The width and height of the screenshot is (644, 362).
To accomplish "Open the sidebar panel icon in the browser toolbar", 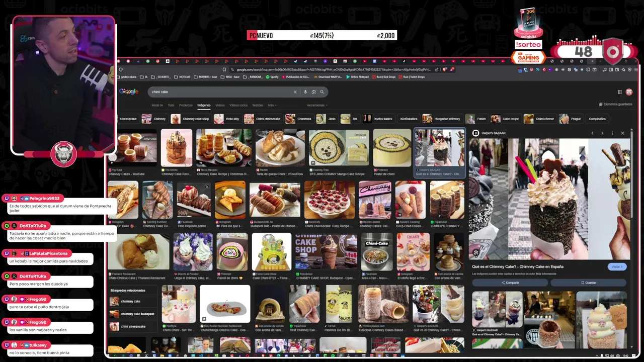I will (611, 69).
